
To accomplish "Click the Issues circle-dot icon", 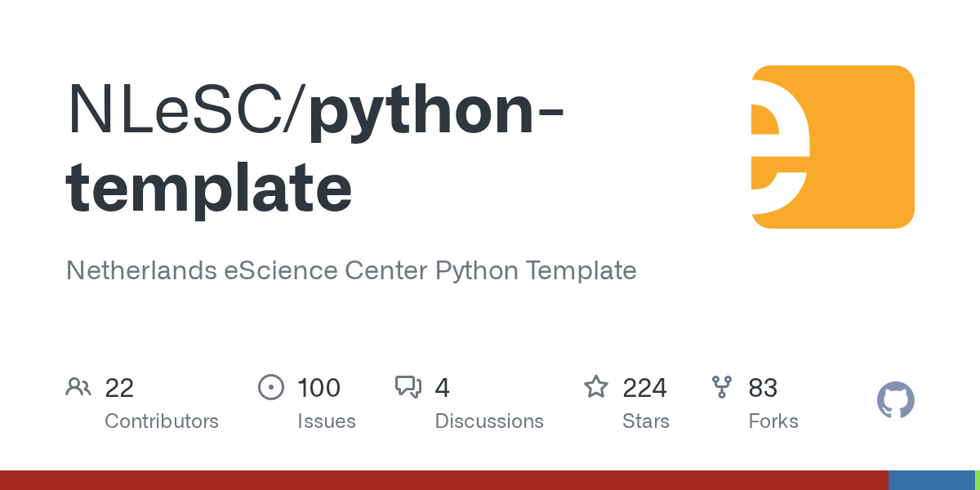I will (x=270, y=387).
